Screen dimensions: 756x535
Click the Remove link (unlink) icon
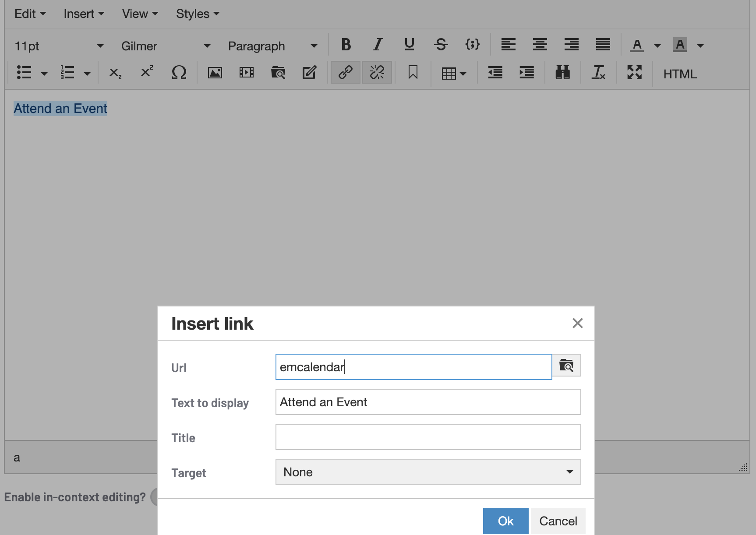(377, 73)
